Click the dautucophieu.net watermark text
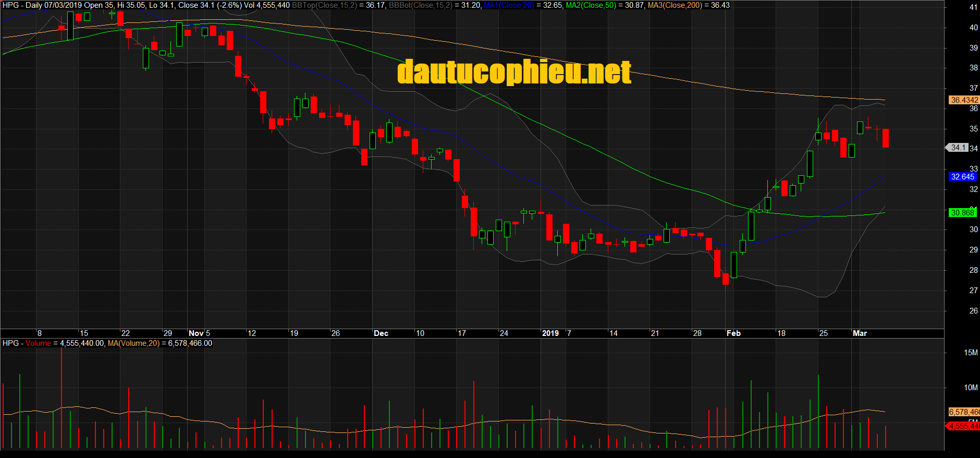The image size is (980, 458). (x=514, y=72)
